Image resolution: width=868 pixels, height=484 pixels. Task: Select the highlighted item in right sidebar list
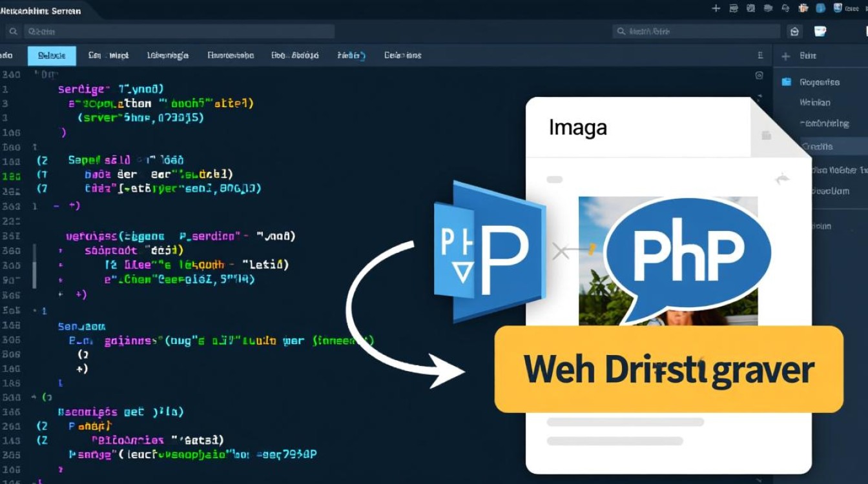(x=818, y=146)
